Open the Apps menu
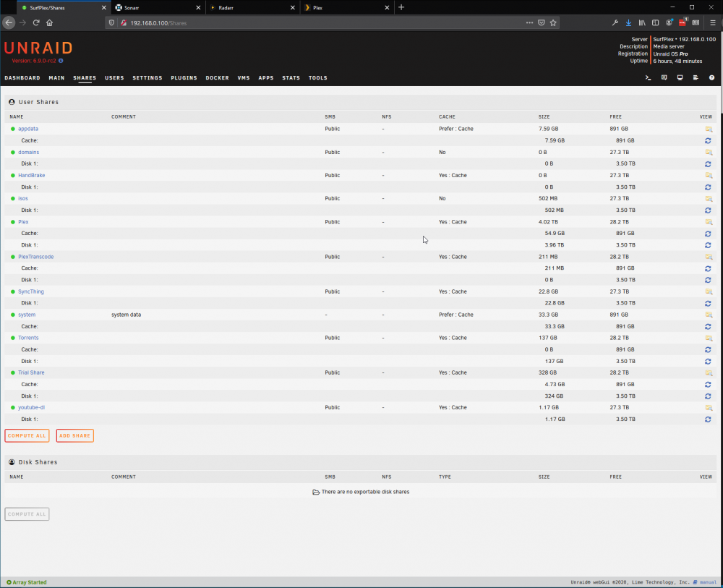Viewport: 723px width, 588px height. 266,78
